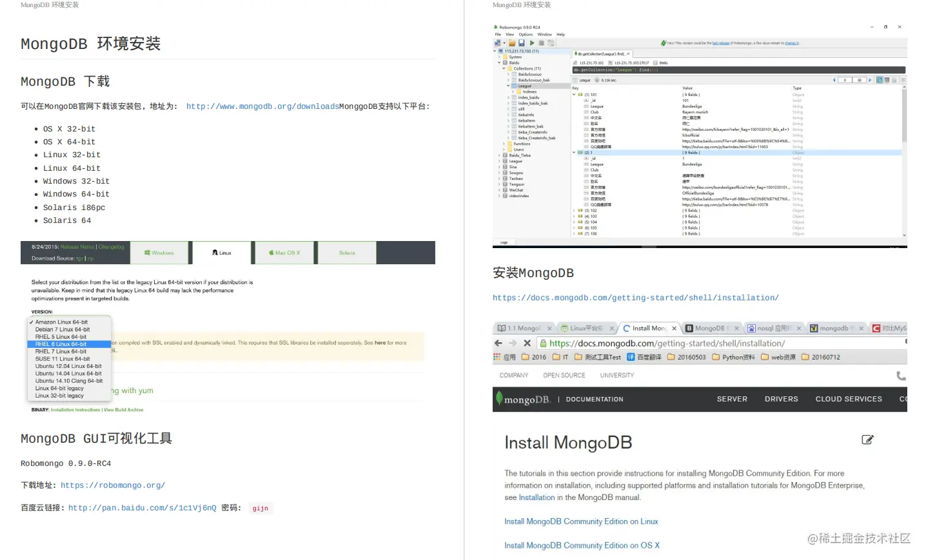
Task: Click the new connection icon in Robomongo
Action: click(497, 43)
